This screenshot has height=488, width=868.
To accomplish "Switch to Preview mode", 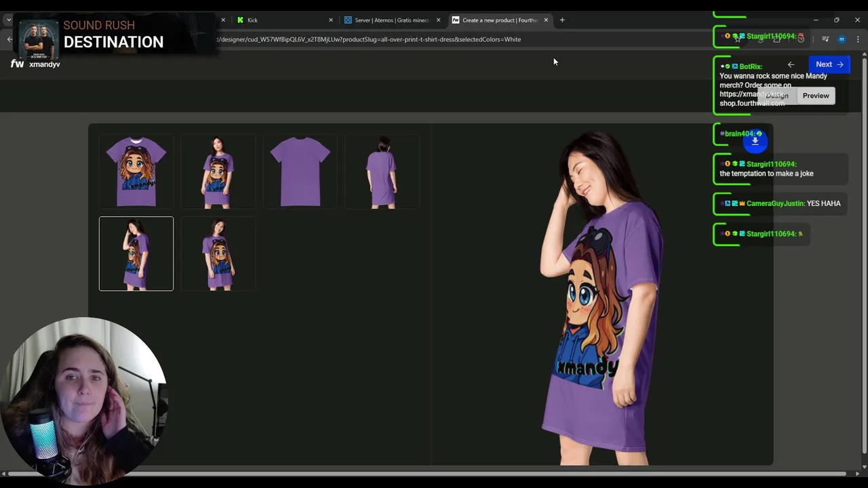I will (x=816, y=96).
